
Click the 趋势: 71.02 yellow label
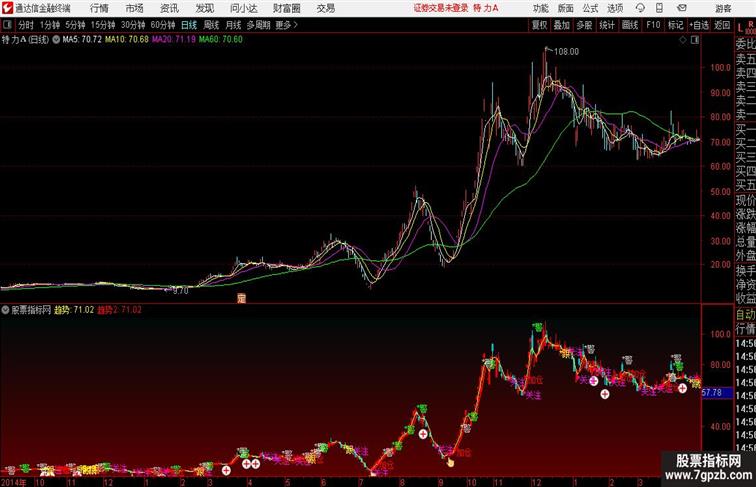(74, 310)
